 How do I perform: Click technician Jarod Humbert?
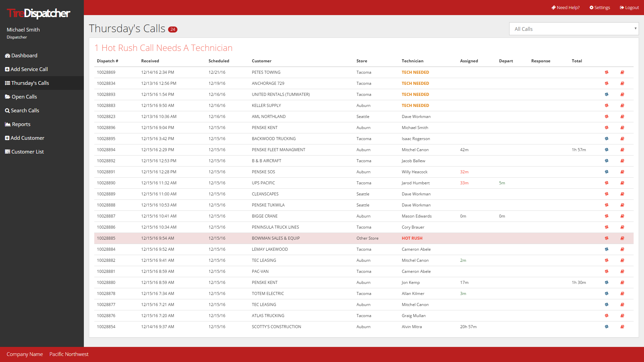(416, 183)
